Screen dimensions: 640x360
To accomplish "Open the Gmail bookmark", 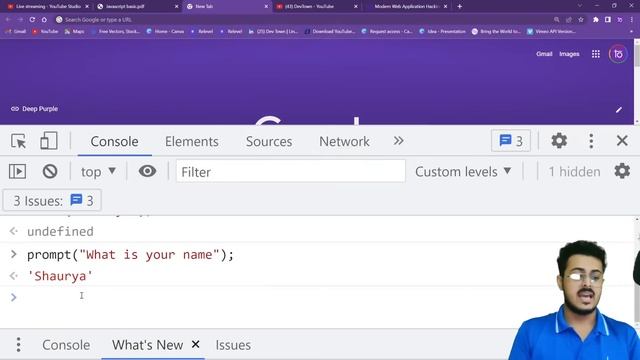I will tap(16, 31).
